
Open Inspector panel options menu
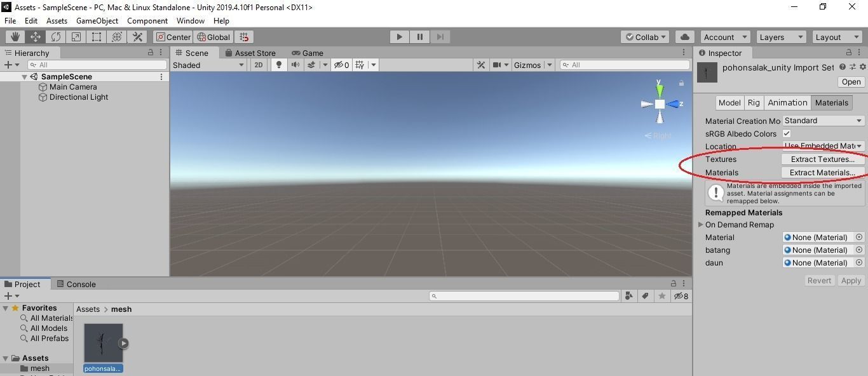[x=860, y=53]
